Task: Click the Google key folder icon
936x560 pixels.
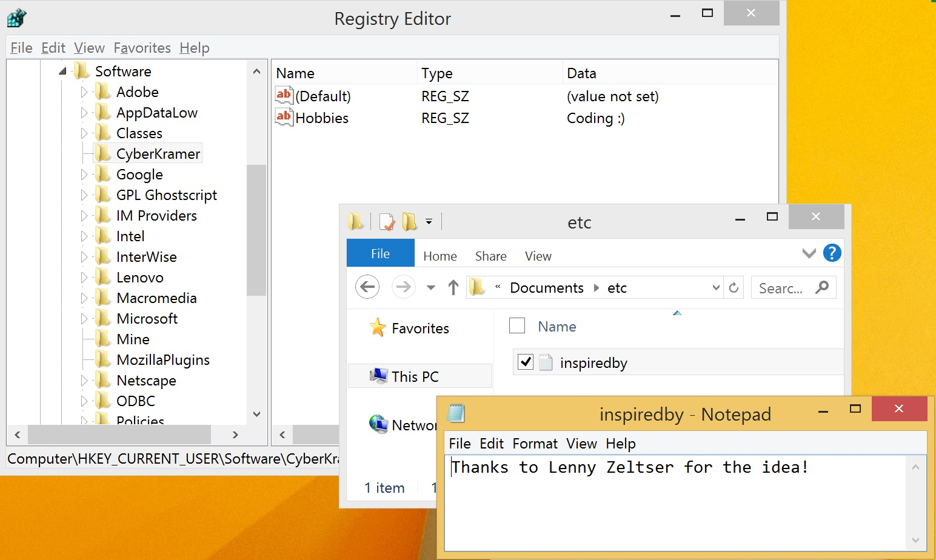Action: click(x=103, y=174)
